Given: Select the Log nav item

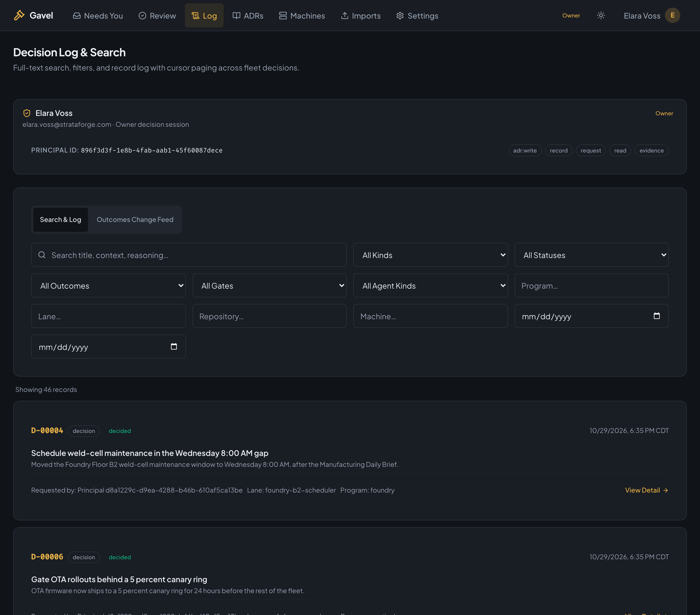Looking at the screenshot, I should pos(204,16).
